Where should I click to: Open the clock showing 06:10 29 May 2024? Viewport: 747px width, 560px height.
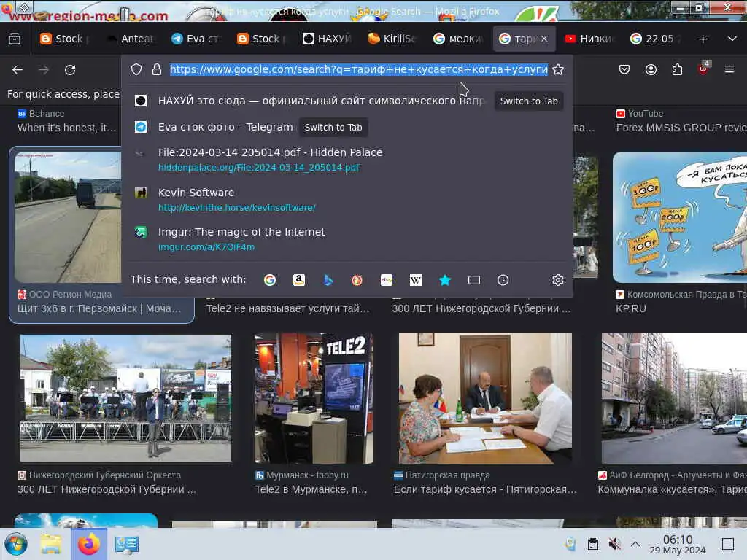(x=678, y=544)
